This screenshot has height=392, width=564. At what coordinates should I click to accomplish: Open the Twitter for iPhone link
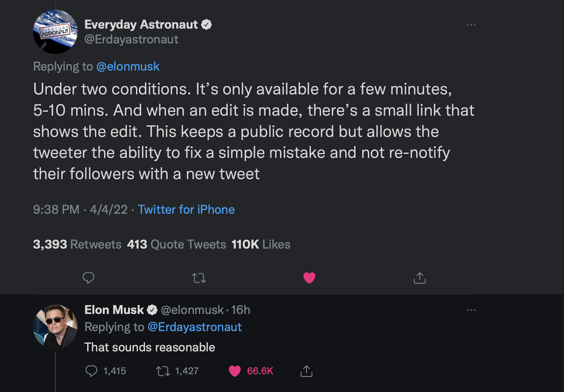(186, 209)
